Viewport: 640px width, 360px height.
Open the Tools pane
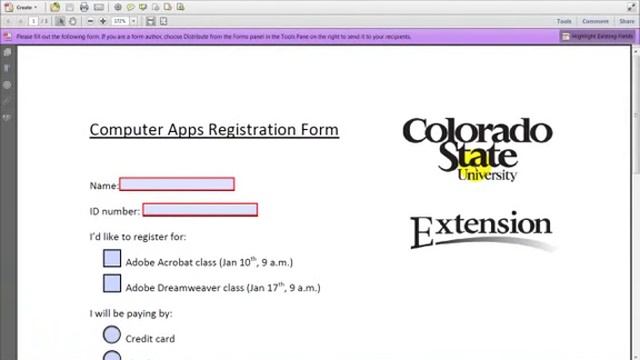click(x=564, y=21)
